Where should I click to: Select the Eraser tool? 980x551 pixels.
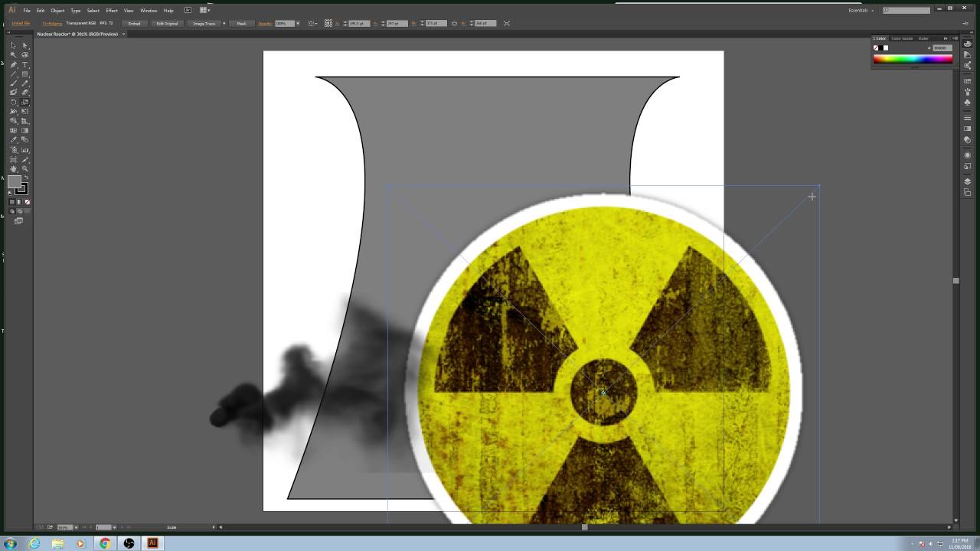click(x=24, y=93)
